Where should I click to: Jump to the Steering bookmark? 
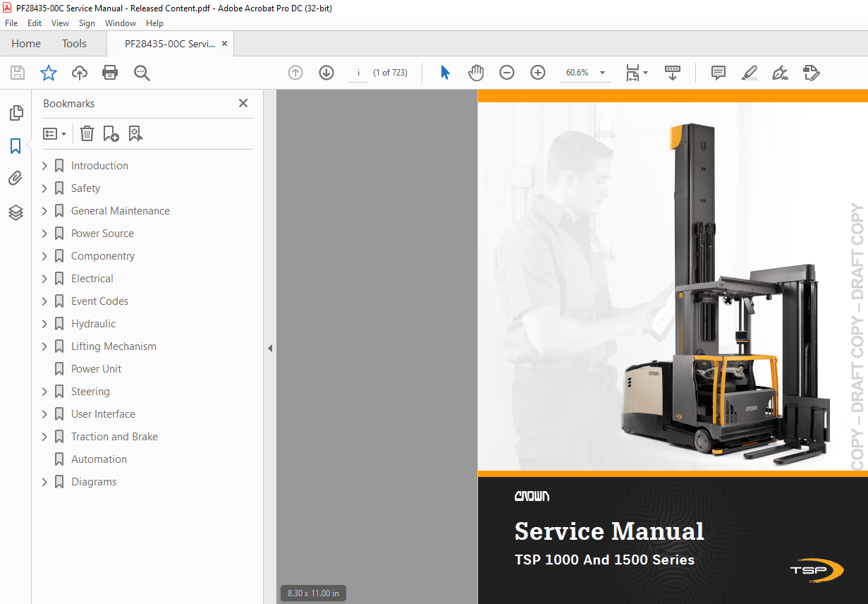90,392
